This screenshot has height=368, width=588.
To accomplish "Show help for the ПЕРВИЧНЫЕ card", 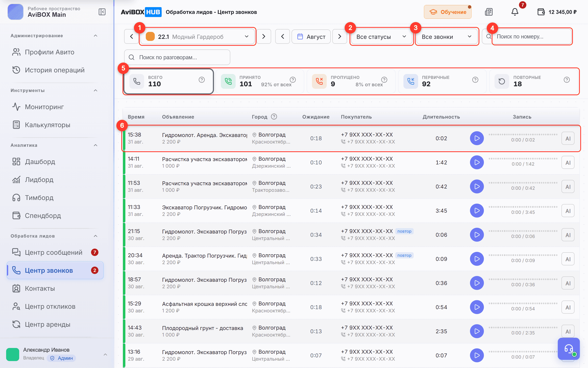I will tap(475, 80).
